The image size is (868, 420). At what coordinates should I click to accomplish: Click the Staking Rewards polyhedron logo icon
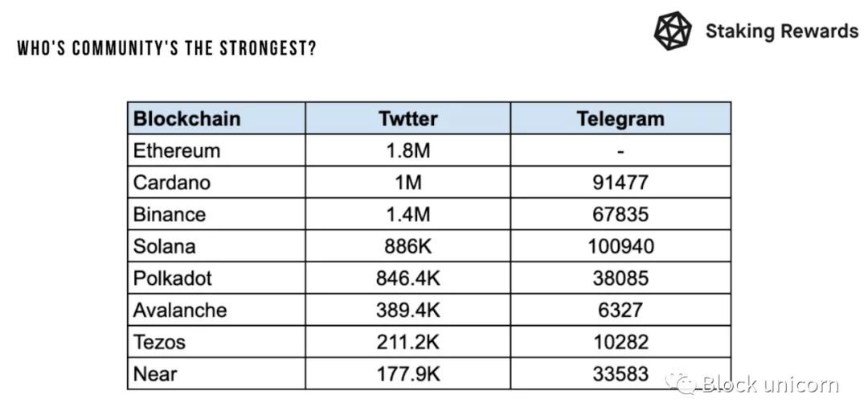(x=673, y=31)
